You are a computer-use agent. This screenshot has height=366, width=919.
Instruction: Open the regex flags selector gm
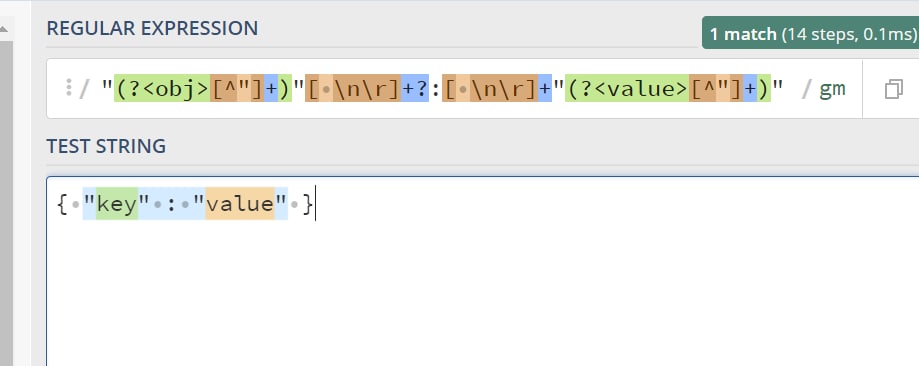(x=832, y=89)
